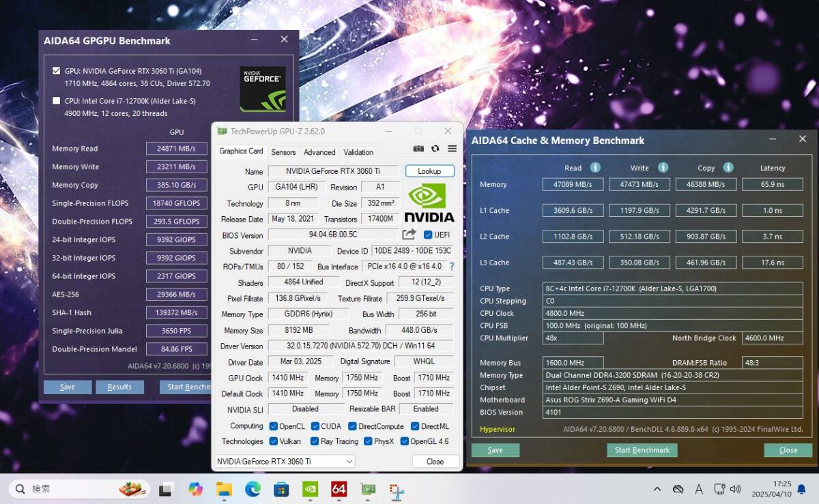Open Microsoft Store from the taskbar
The image size is (819, 504).
pos(281,489)
